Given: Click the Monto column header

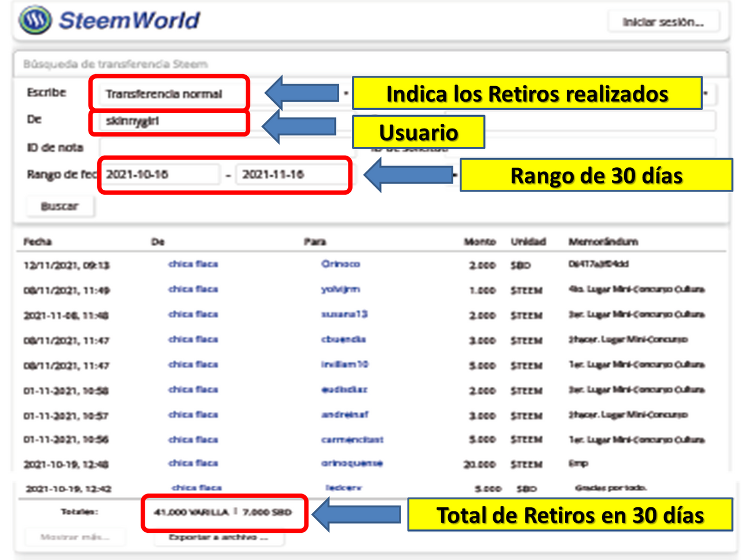Looking at the screenshot, I should (480, 242).
